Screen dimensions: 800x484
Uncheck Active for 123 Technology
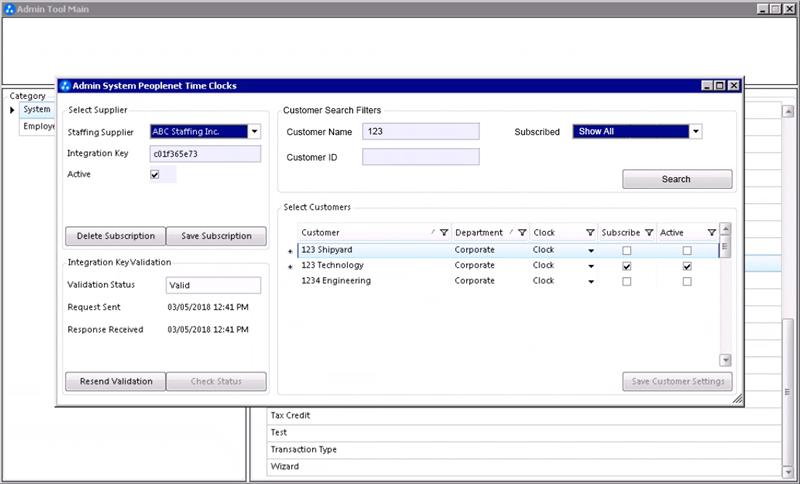pos(687,266)
